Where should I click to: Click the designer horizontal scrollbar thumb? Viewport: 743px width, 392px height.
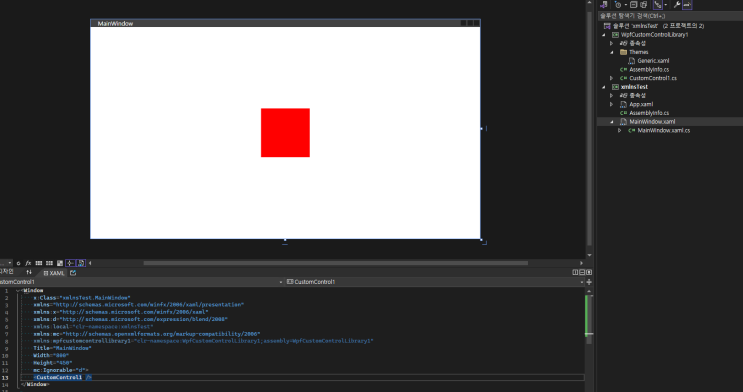[335, 263]
